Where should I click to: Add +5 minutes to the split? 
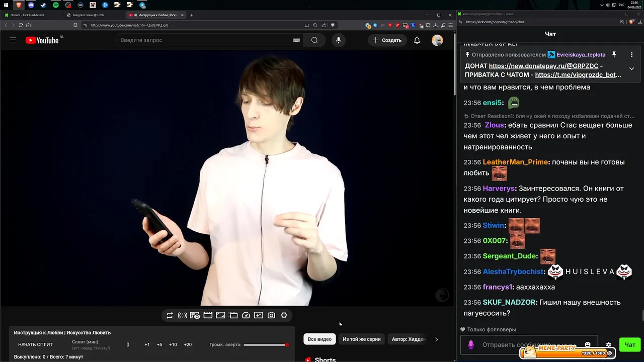pos(159,345)
